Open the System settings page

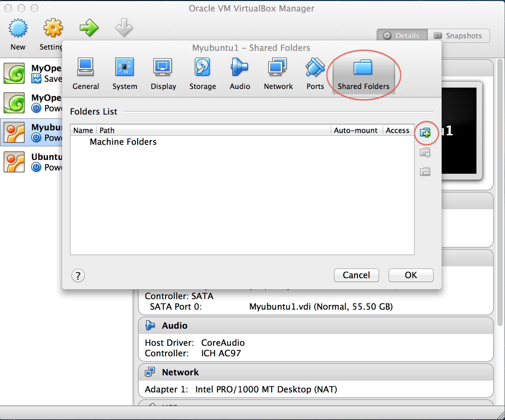124,73
